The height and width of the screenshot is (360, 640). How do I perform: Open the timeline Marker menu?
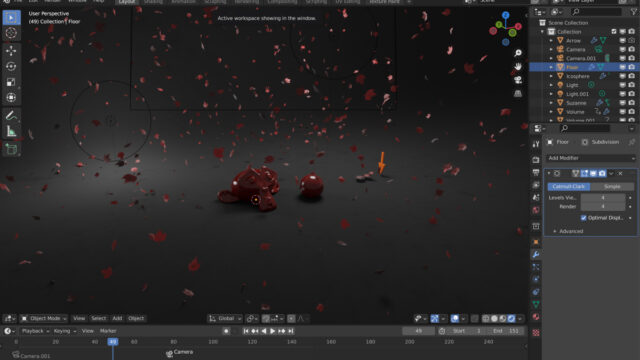click(108, 331)
